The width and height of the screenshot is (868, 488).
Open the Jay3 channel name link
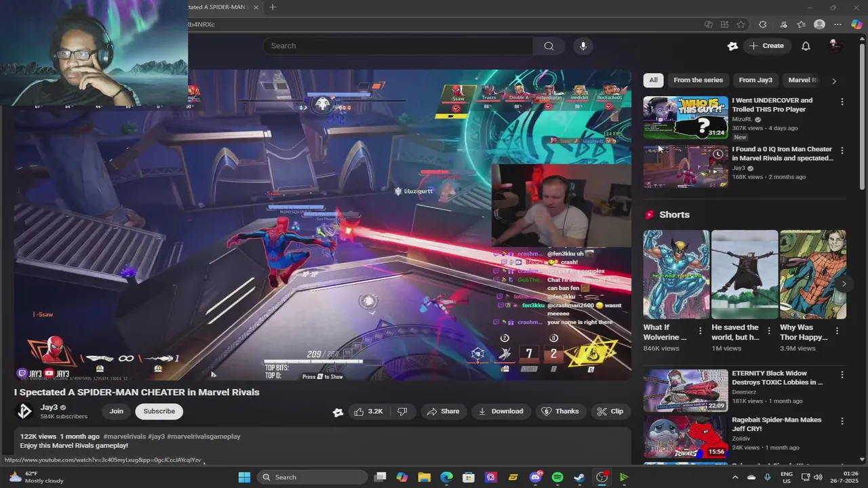pyautogui.click(x=49, y=407)
